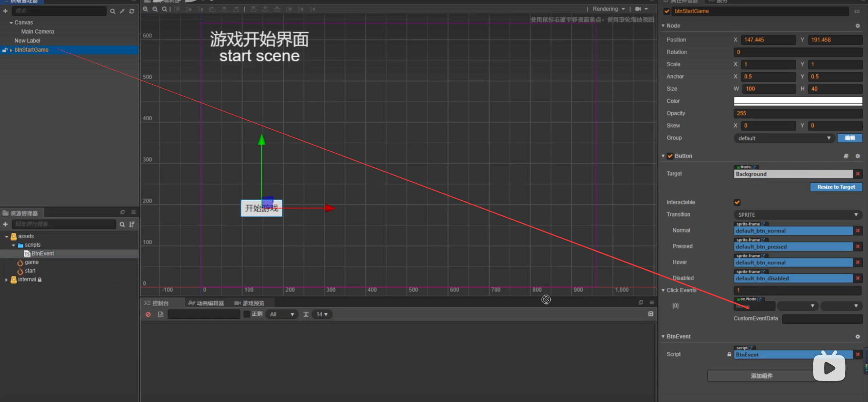868x402 pixels.
Task: Click the distribute vertical centers icon
Action: coord(265,9)
